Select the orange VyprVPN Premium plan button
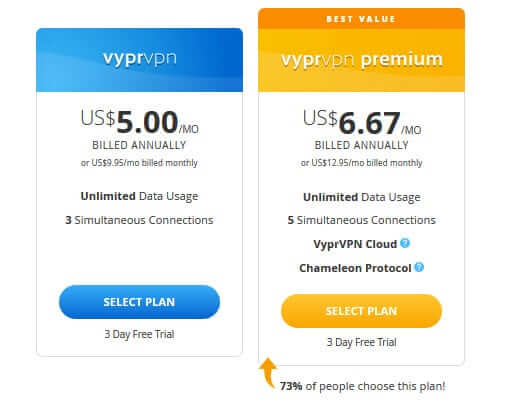This screenshot has width=510, height=413. coord(361,311)
